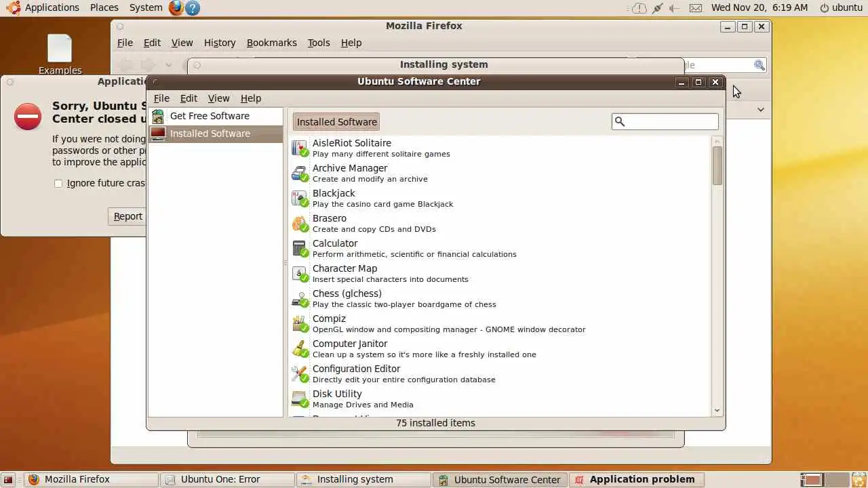This screenshot has height=488, width=868.
Task: Click the Configuration Editor app icon
Action: pos(300,374)
